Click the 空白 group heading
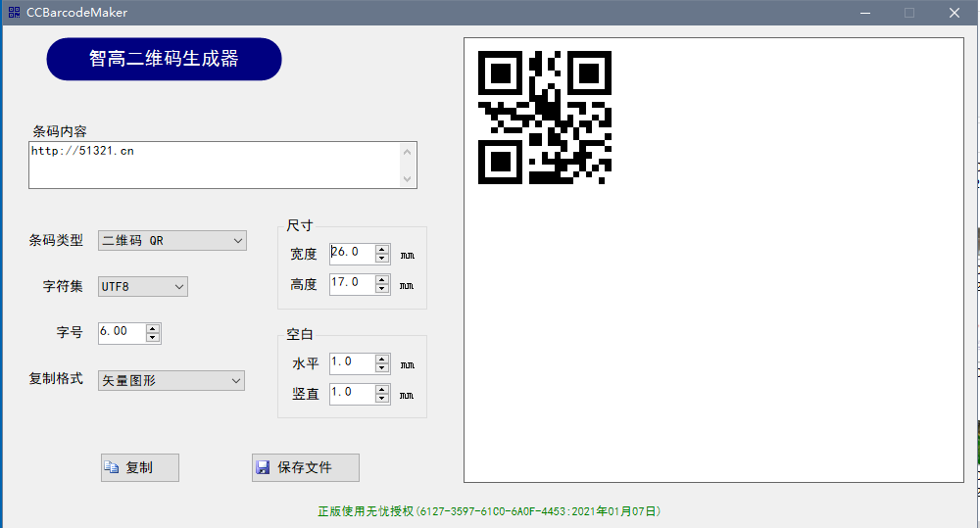Image resolution: width=980 pixels, height=528 pixels. (x=299, y=334)
